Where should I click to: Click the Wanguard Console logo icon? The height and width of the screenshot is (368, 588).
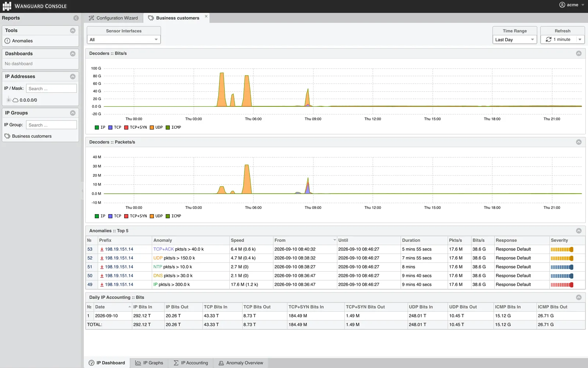coord(7,6)
